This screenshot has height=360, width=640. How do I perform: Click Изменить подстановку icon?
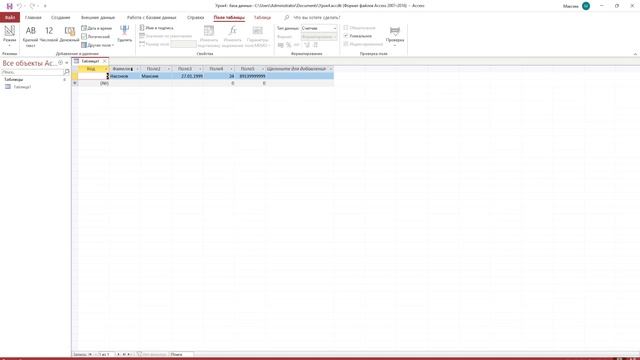pos(209,31)
